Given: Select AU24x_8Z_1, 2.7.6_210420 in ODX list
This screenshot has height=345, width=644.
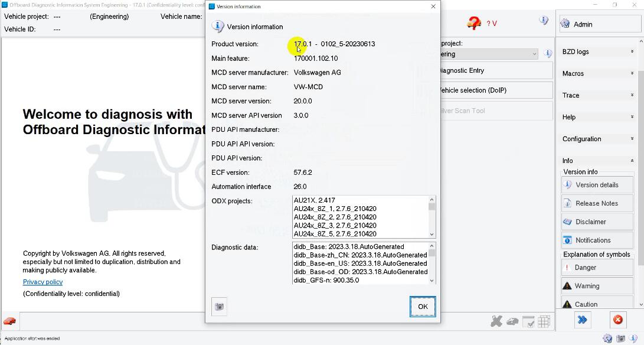Looking at the screenshot, I should coord(335,209).
